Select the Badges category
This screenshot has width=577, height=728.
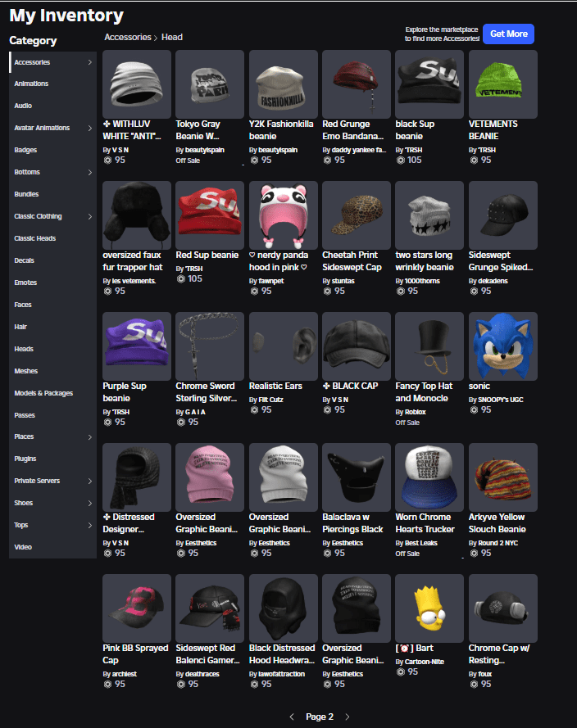pyautogui.click(x=26, y=150)
